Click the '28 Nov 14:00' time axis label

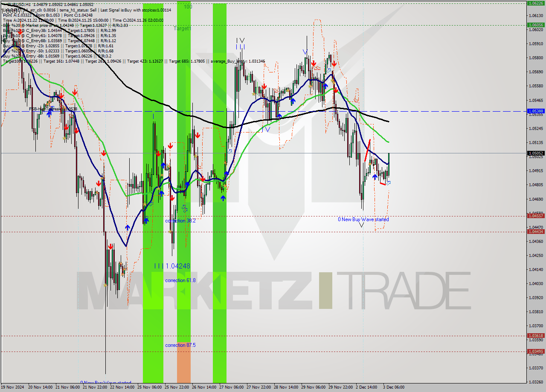coord(286,387)
